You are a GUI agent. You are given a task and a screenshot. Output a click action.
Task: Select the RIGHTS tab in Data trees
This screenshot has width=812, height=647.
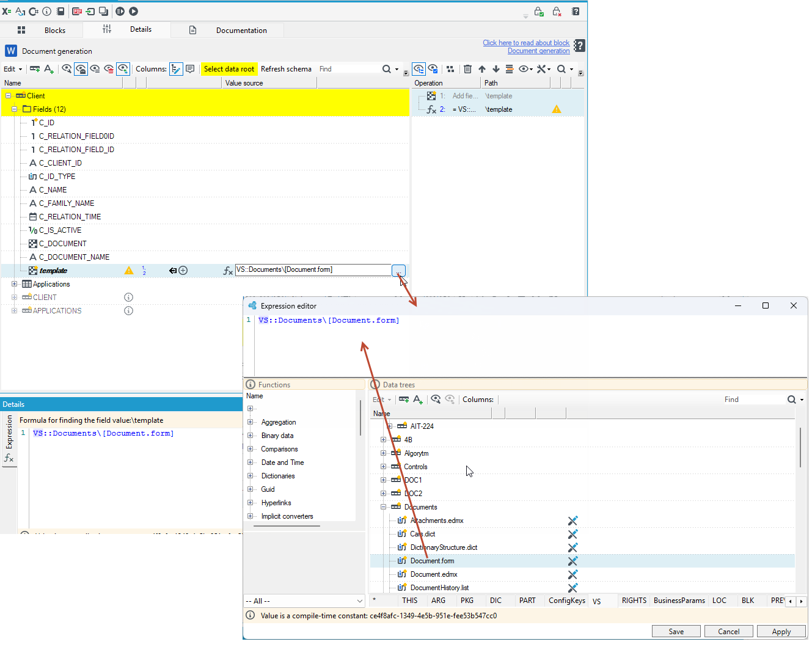[x=634, y=601]
